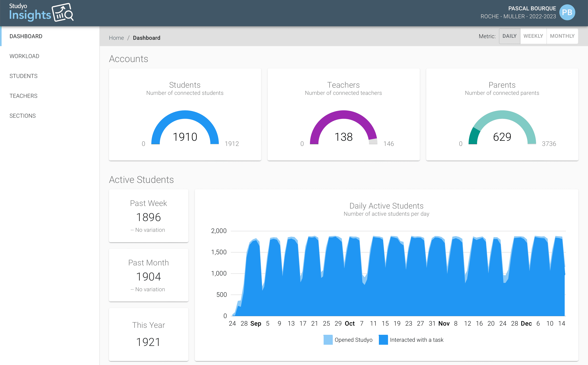Viewport: 588px width, 365px height.
Task: Toggle Opened Studyo legend series
Action: coord(348,340)
